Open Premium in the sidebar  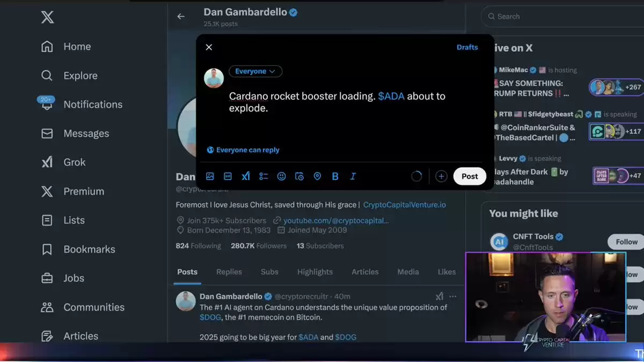coord(72,191)
